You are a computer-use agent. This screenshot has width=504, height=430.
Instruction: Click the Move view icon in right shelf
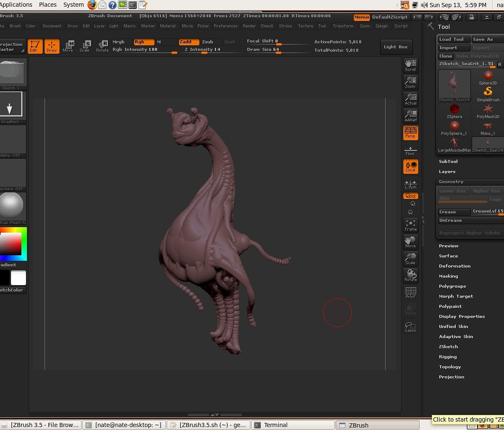click(x=410, y=241)
